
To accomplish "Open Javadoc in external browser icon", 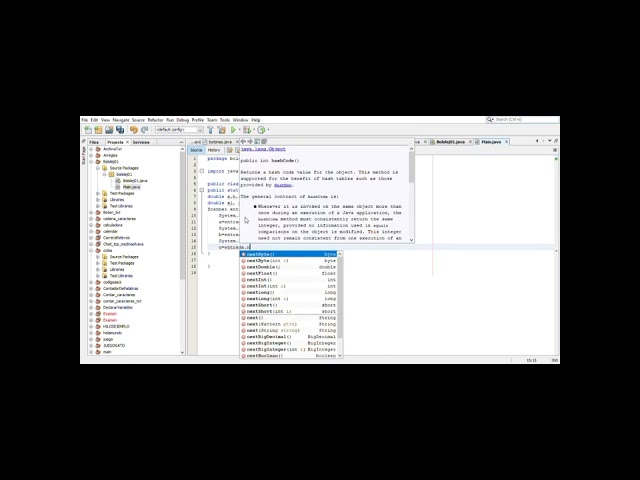I will click(257, 142).
